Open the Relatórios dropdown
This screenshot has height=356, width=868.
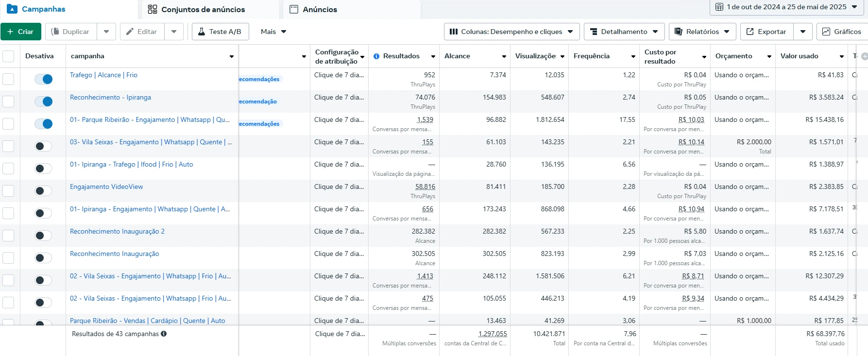pyautogui.click(x=702, y=32)
